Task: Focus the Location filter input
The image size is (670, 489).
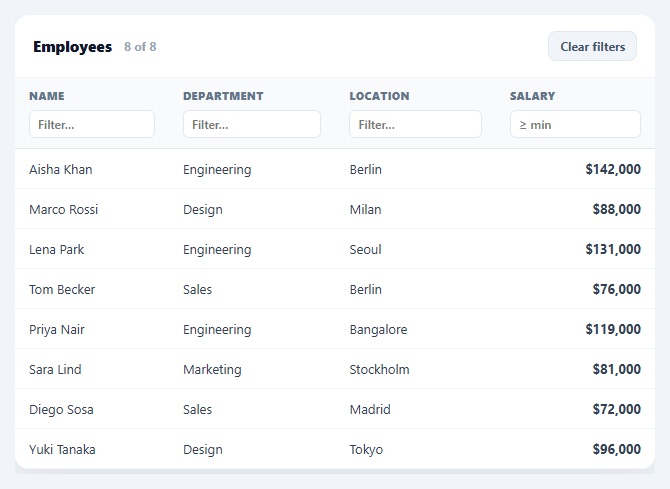Action: coord(415,124)
